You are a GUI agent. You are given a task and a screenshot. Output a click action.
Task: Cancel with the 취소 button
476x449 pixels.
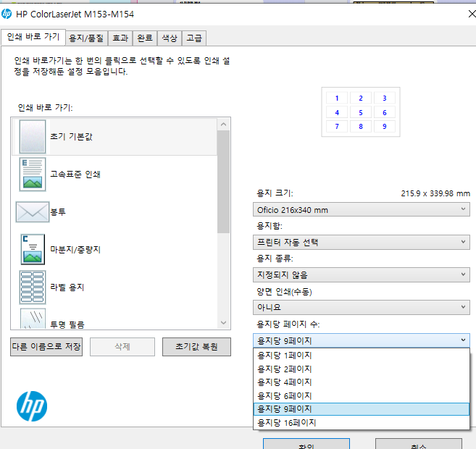[419, 444]
